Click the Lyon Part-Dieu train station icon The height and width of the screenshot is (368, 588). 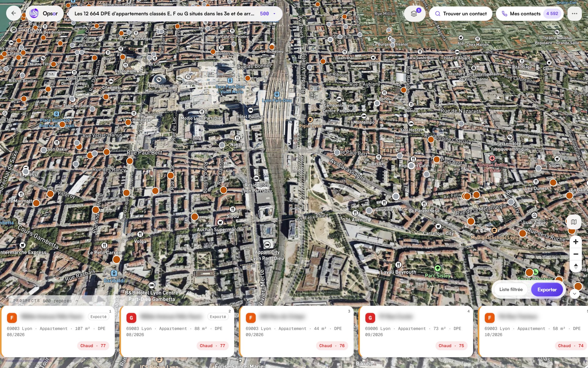click(x=277, y=94)
